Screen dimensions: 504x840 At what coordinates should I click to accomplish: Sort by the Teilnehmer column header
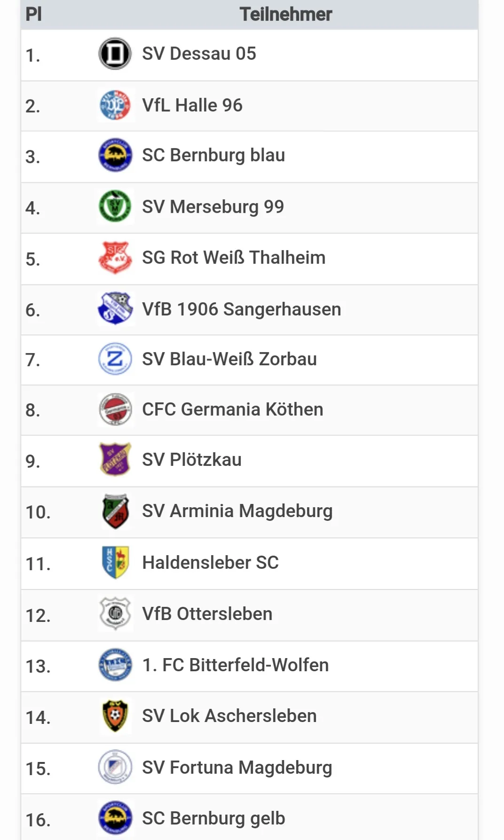coord(286,14)
